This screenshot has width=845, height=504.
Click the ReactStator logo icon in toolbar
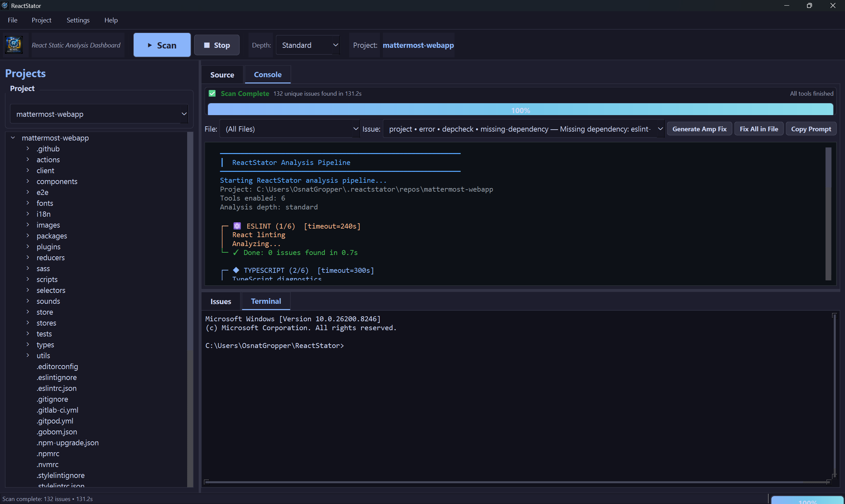[14, 45]
